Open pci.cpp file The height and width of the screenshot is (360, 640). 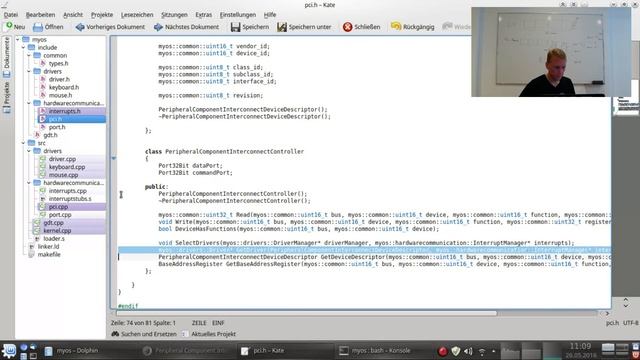click(58, 207)
